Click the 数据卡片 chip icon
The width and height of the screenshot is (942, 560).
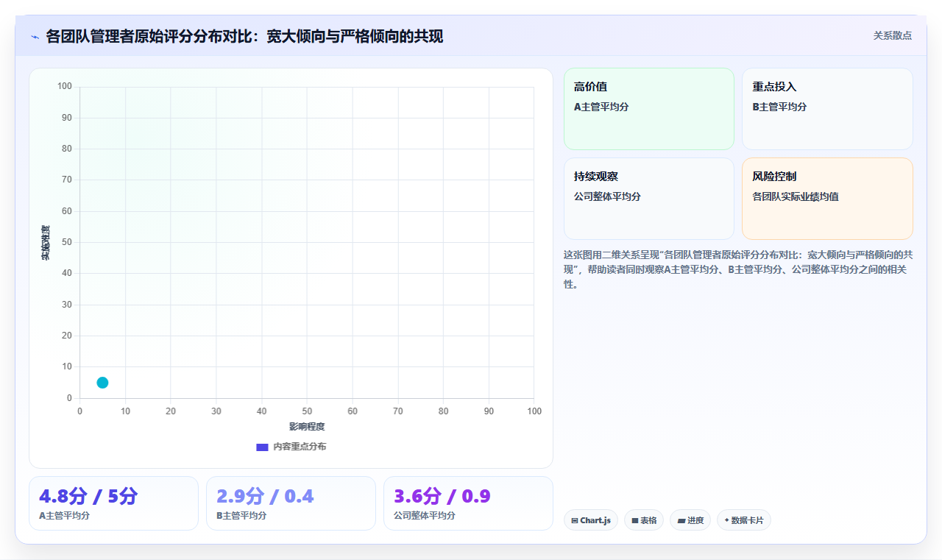click(726, 520)
